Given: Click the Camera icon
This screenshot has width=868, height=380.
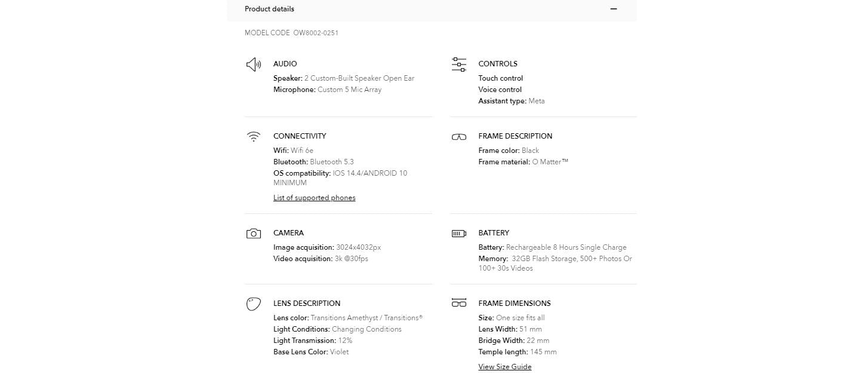Looking at the screenshot, I should tap(254, 234).
